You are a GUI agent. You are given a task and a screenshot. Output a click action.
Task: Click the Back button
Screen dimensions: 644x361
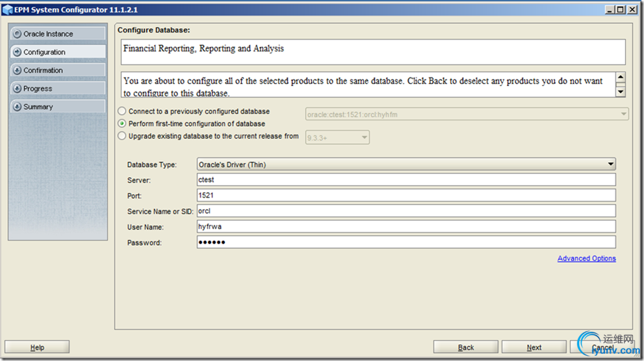[x=466, y=347]
